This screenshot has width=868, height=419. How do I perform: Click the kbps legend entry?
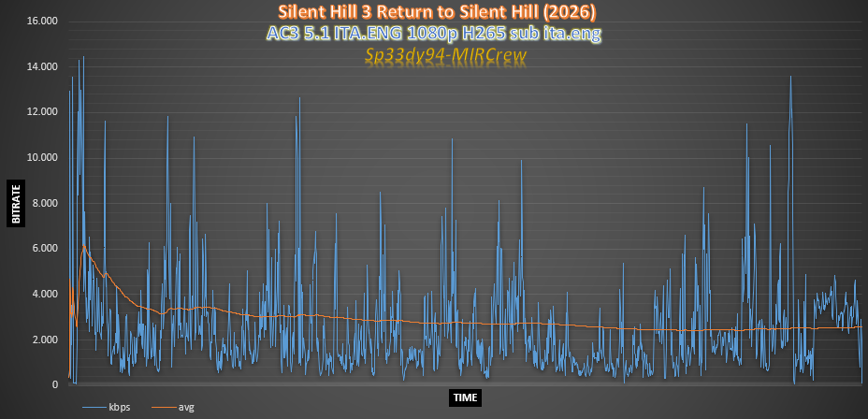click(107, 408)
